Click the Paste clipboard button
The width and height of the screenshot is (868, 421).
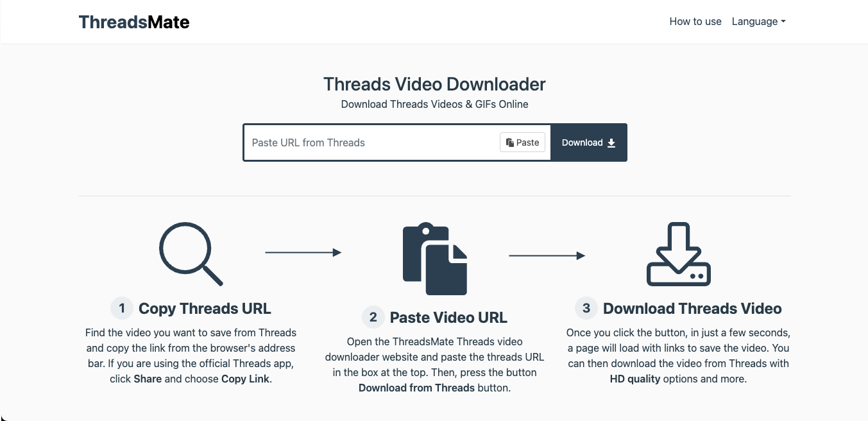[522, 142]
